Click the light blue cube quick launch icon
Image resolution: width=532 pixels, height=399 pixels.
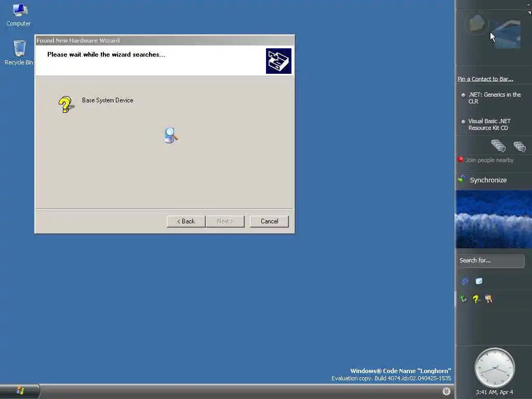pyautogui.click(x=478, y=281)
